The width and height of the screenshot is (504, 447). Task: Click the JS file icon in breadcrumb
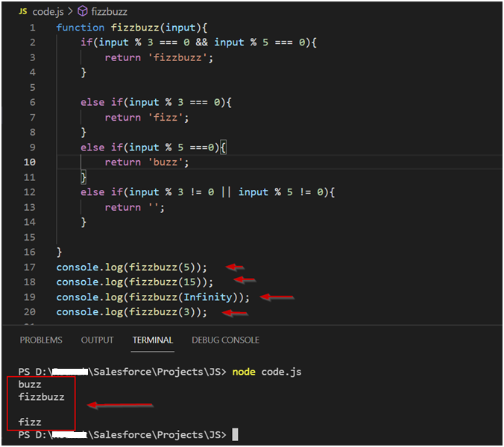22,11
